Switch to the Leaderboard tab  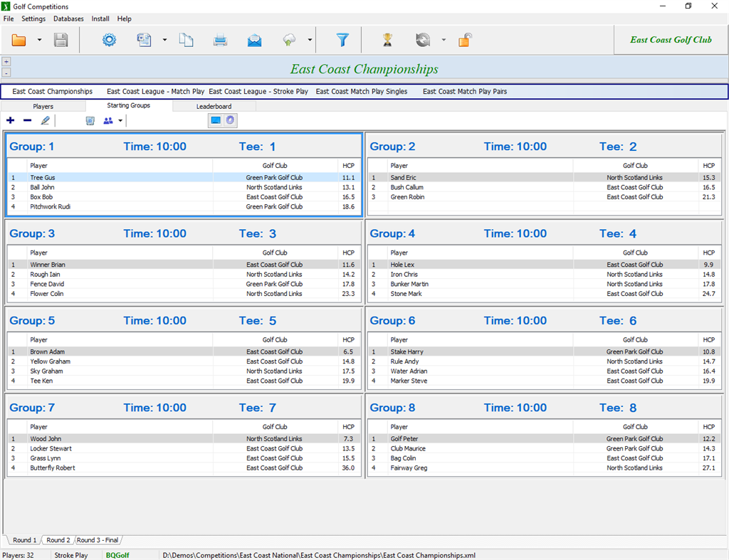[x=214, y=107]
